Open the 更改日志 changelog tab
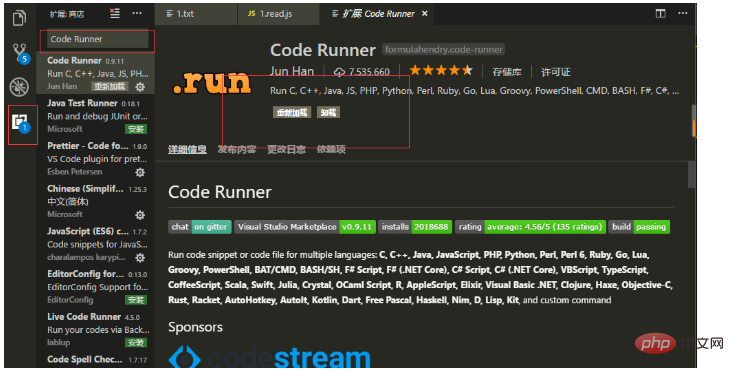Viewport: 734px width, 376px height. pyautogui.click(x=286, y=149)
